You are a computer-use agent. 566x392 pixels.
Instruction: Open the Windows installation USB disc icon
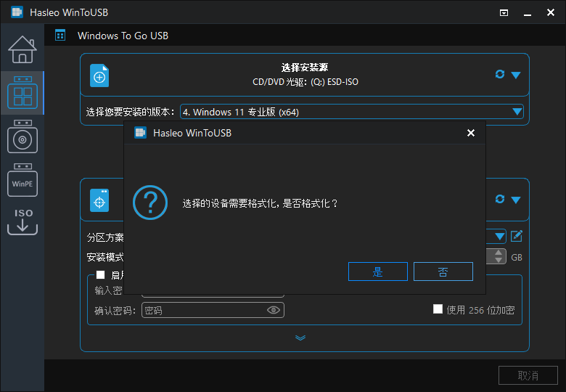click(x=22, y=136)
